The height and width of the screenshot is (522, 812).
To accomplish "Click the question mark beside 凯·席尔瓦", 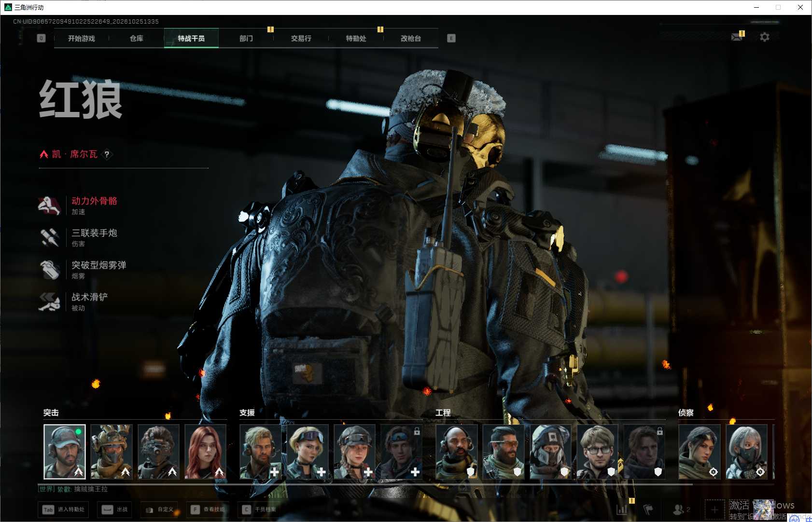I will click(x=107, y=154).
